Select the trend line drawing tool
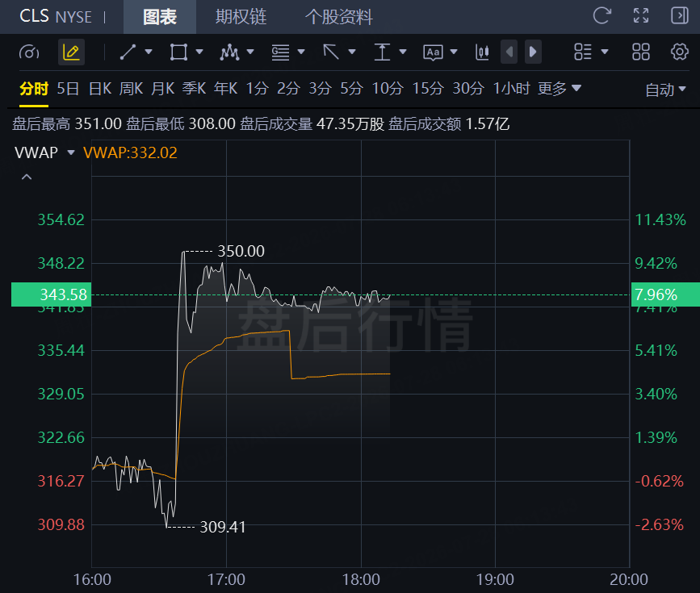 tap(128, 52)
